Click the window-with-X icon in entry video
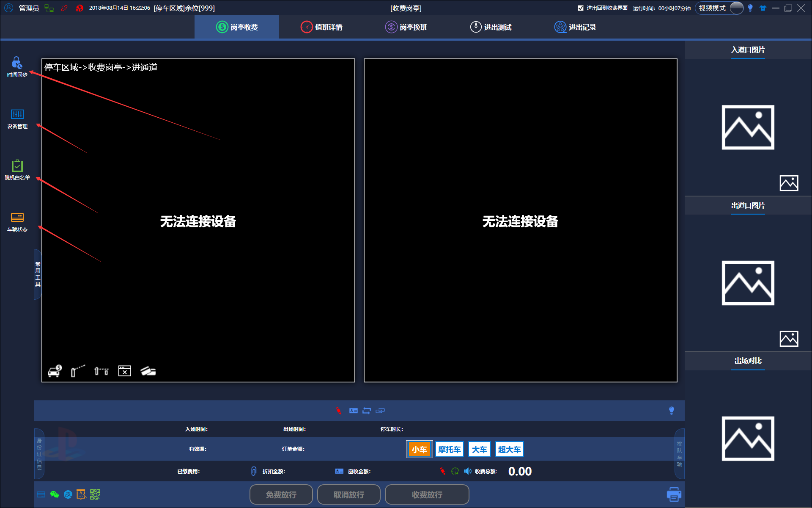Screen dimensions: 812x508 tap(125, 371)
